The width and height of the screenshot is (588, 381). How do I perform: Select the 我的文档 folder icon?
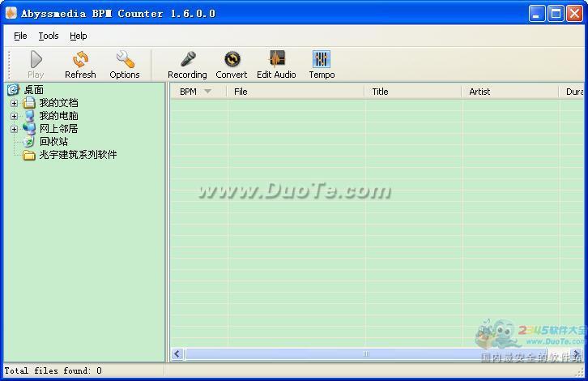click(29, 102)
